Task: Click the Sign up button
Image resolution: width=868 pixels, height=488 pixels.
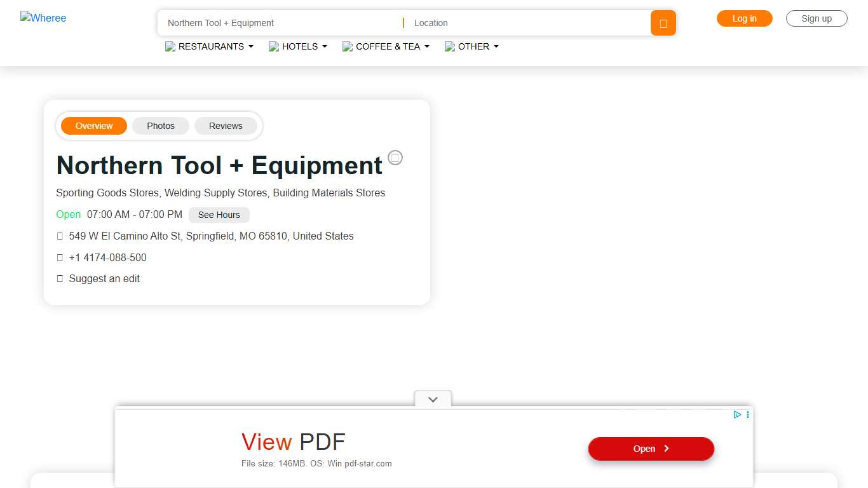Action: (817, 18)
